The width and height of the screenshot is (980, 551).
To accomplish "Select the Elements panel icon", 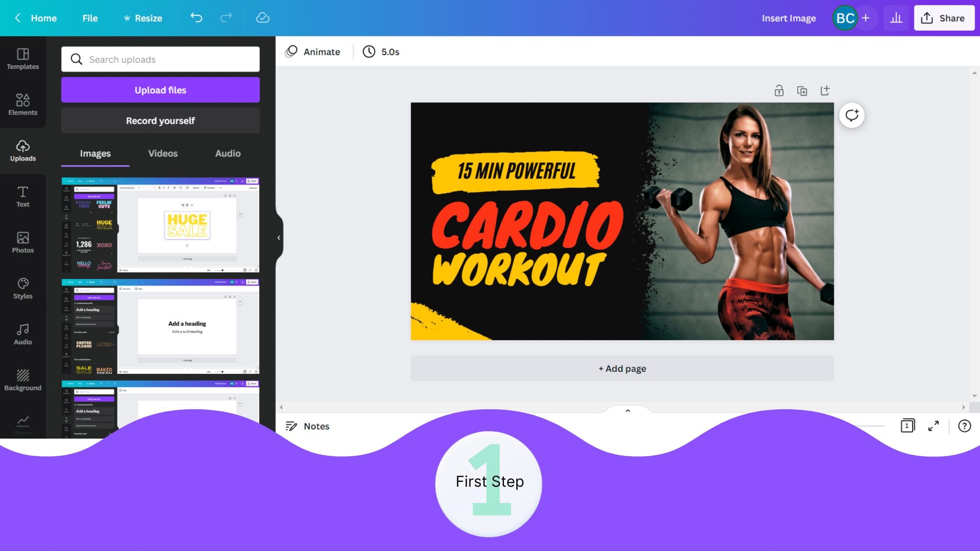I will (x=23, y=104).
